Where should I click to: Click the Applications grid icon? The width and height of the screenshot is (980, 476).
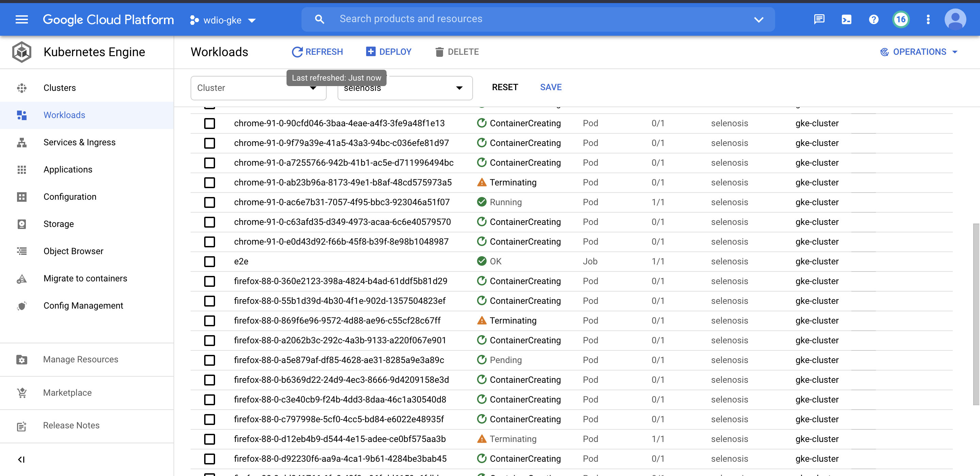pos(22,170)
